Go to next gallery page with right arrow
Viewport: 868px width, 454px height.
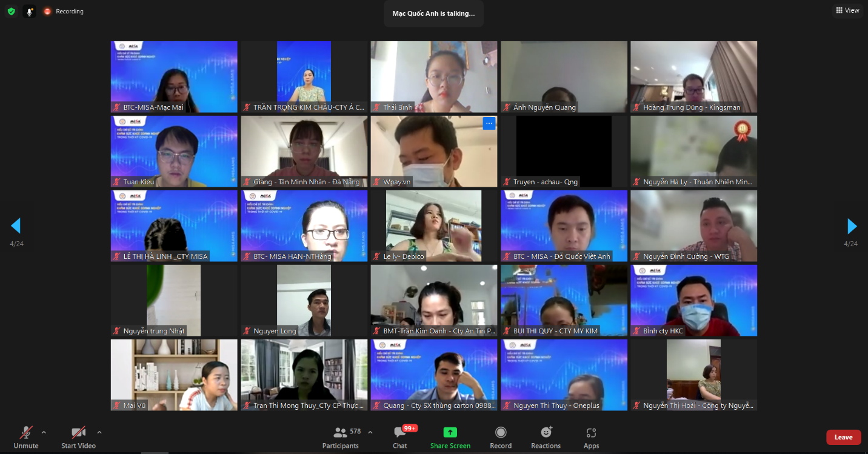[x=852, y=226]
